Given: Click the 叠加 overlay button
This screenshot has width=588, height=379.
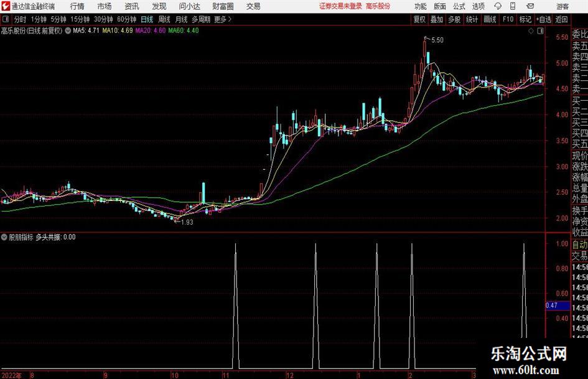Looking at the screenshot, I should pos(437,19).
